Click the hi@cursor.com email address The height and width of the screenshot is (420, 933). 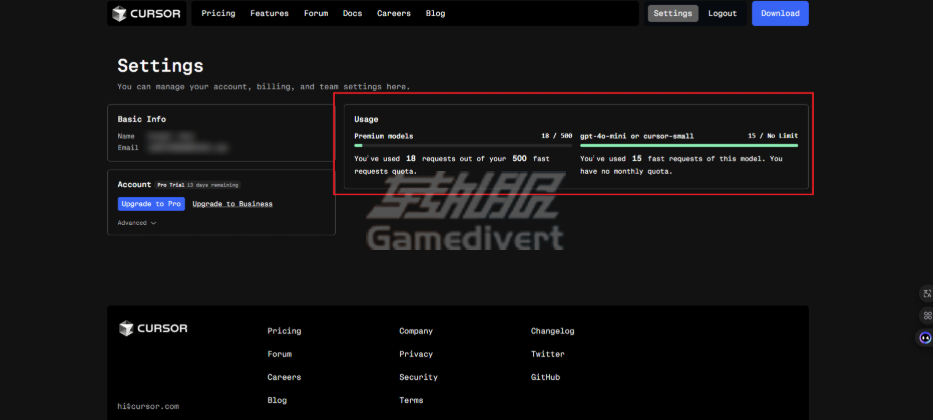click(x=148, y=406)
